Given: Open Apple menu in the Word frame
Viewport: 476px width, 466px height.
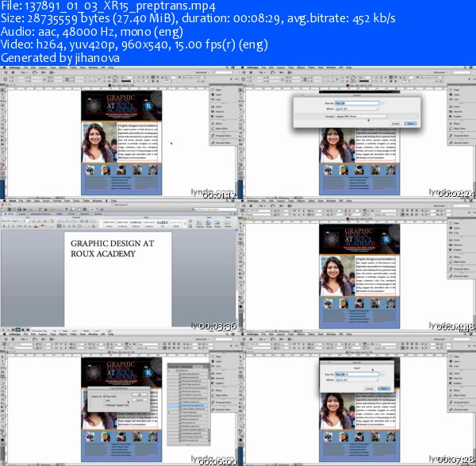Looking at the screenshot, I should pyautogui.click(x=4, y=201).
